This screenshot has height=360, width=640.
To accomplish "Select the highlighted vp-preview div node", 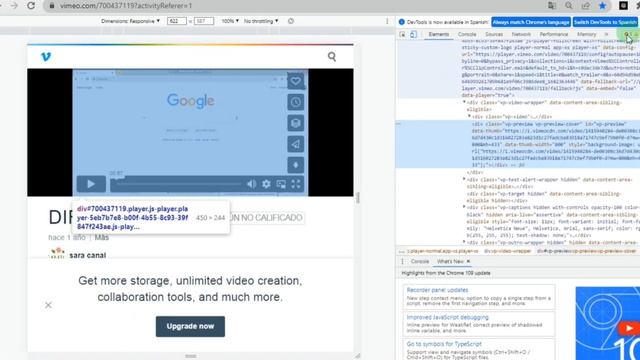I will (x=518, y=144).
